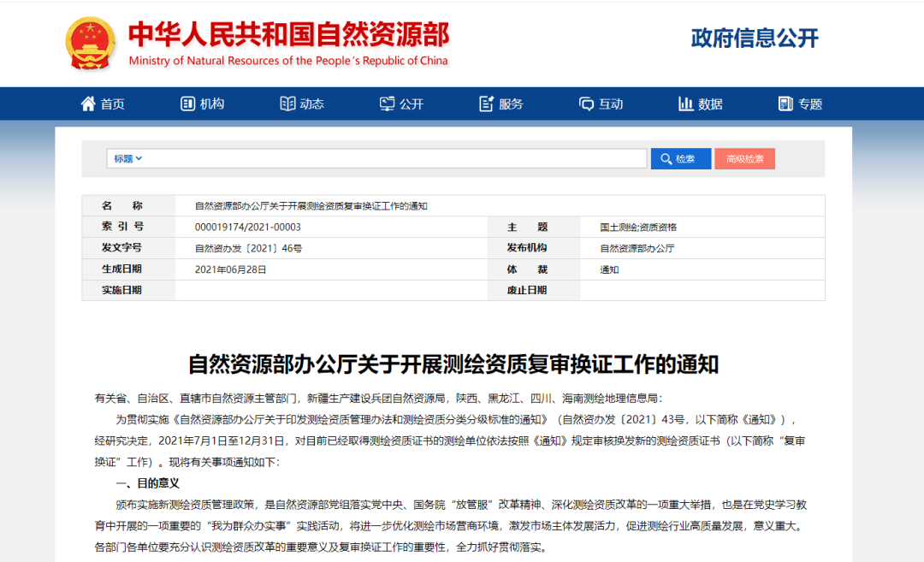Viewport: 924px width, 562px height.
Task: Click the 机构 organization icon
Action: 187,104
